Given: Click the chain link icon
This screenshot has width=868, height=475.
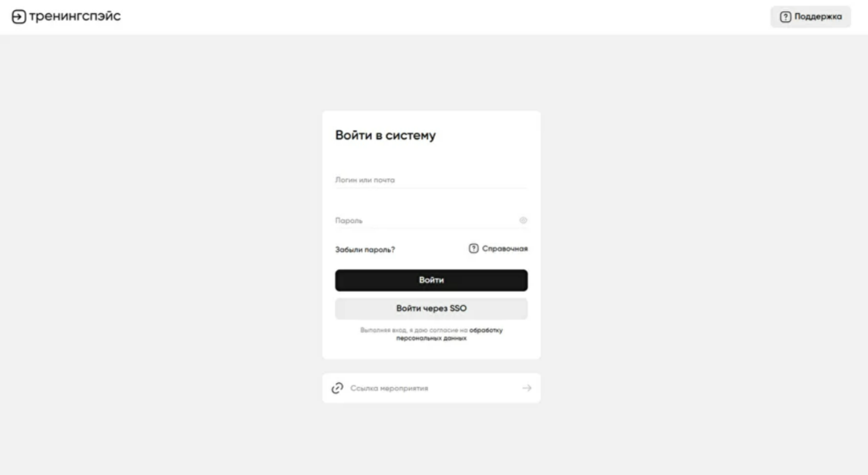Looking at the screenshot, I should [337, 388].
